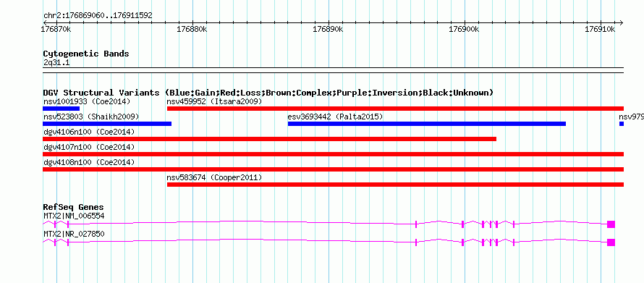The image size is (644, 283).
Task: Select the red dgv4106n100 loss bar
Action: (269, 139)
